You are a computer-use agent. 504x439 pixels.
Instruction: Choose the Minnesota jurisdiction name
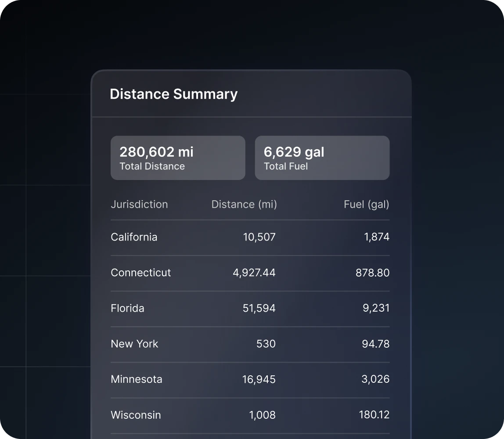(136, 379)
